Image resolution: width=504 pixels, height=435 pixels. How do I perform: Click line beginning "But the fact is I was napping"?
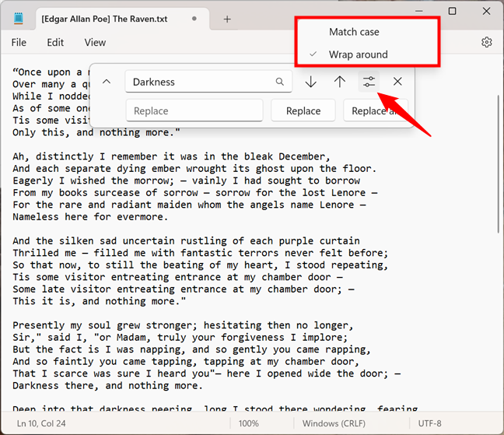coord(191,349)
